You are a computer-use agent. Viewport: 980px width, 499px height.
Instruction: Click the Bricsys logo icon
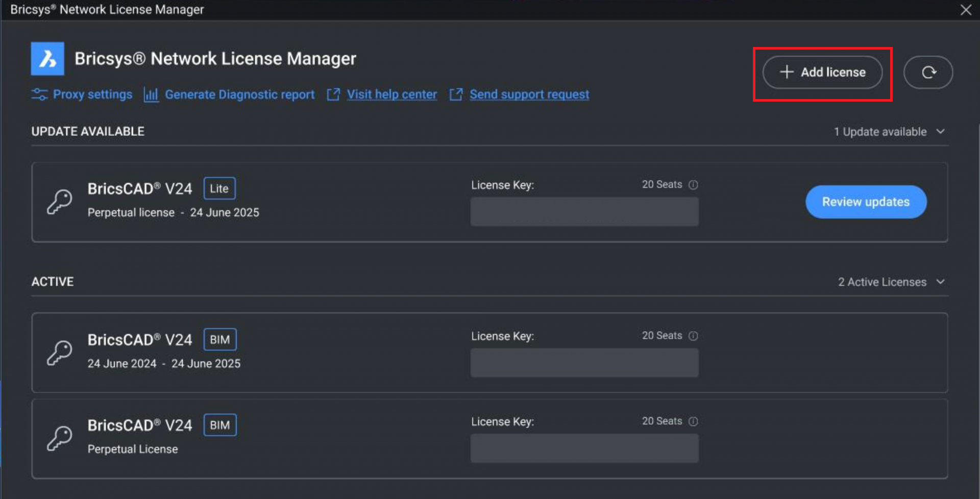[x=47, y=59]
